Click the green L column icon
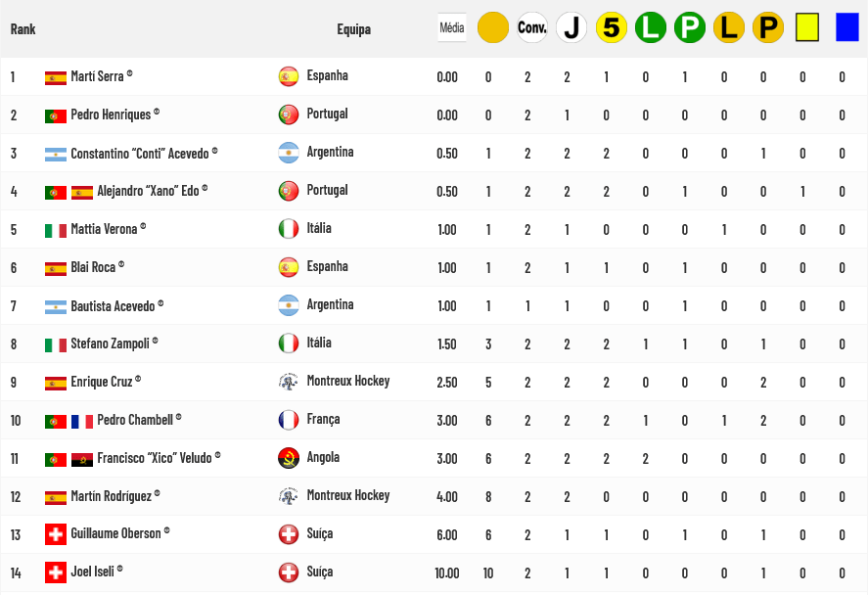The width and height of the screenshot is (868, 595). point(651,27)
